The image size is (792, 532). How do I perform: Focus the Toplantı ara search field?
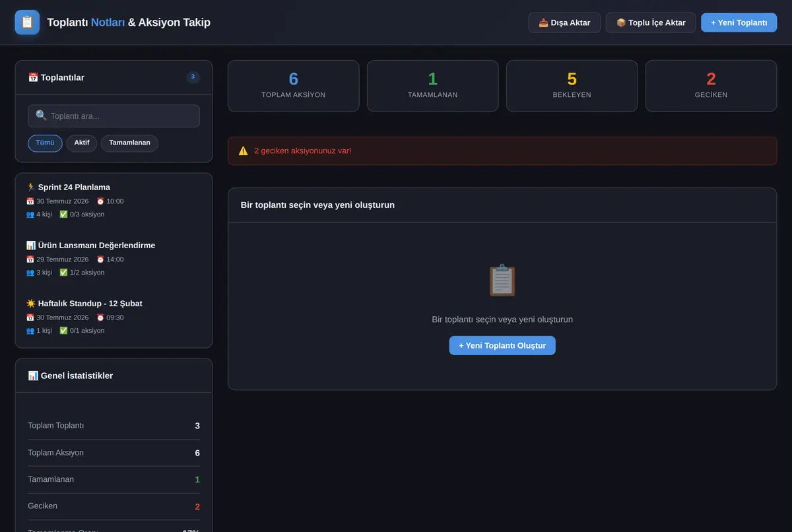[x=114, y=116]
